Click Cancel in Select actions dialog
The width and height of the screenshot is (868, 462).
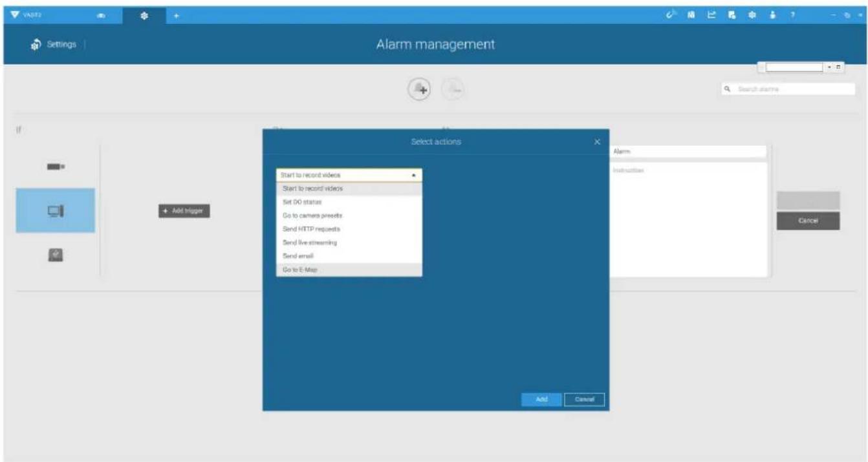(585, 400)
